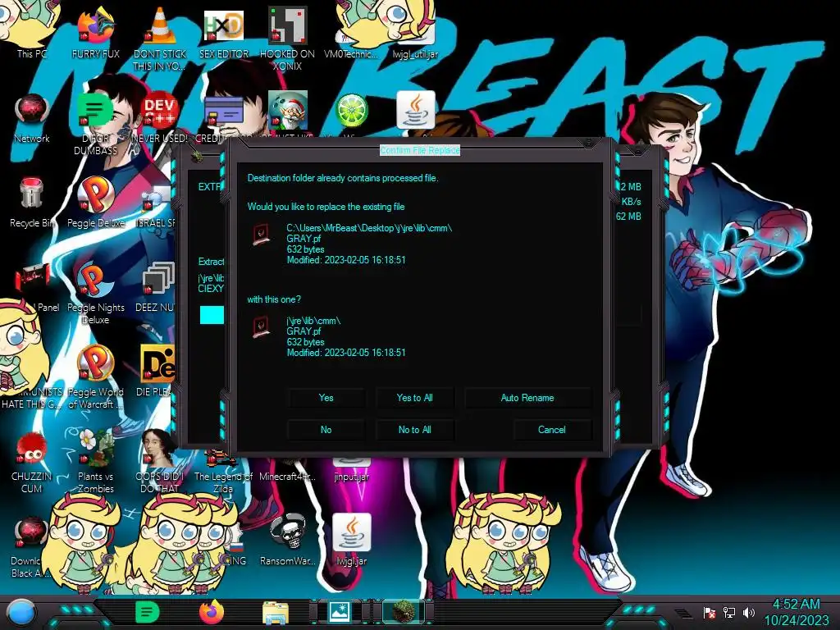The image size is (840, 630).
Task: Open network tray icon
Action: coord(729,612)
